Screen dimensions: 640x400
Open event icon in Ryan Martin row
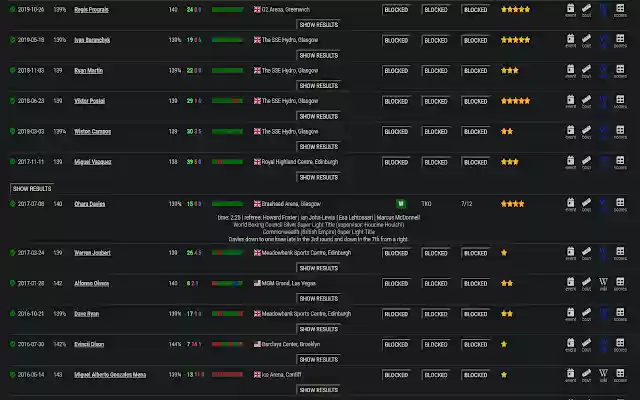point(571,71)
